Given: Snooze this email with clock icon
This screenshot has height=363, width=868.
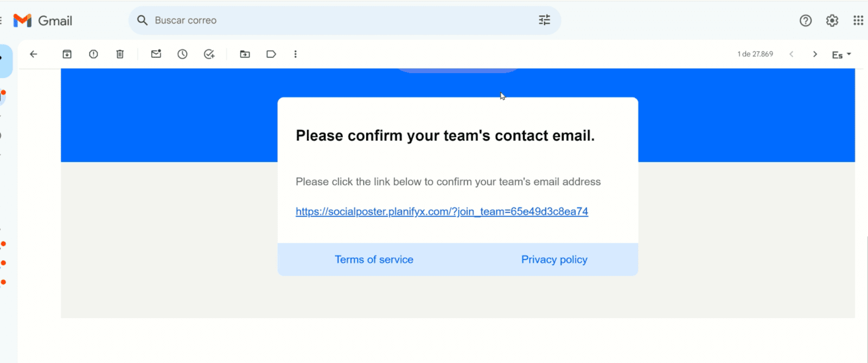Looking at the screenshot, I should [x=182, y=54].
